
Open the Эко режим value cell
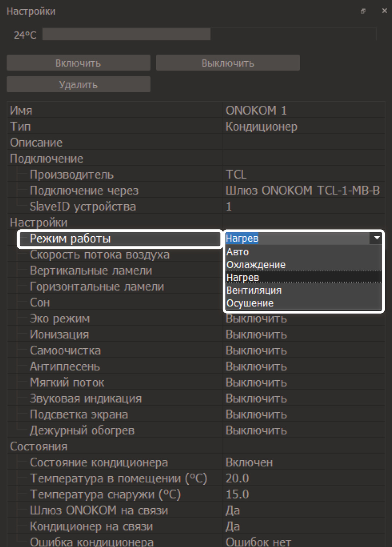pos(303,319)
